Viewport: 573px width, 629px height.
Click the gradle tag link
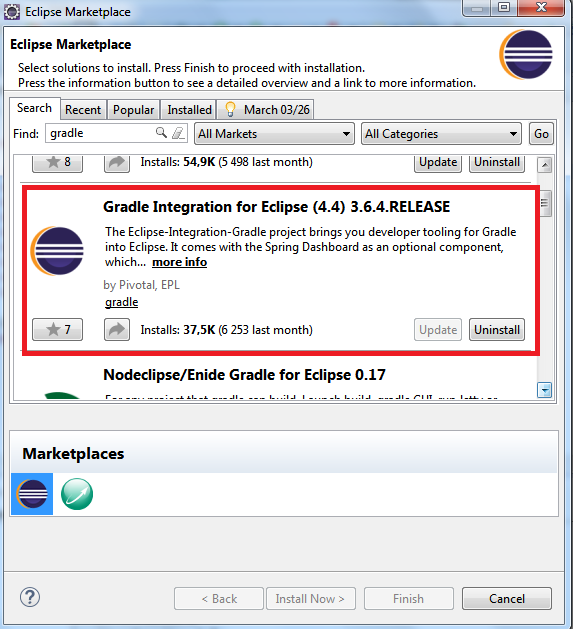tap(122, 302)
